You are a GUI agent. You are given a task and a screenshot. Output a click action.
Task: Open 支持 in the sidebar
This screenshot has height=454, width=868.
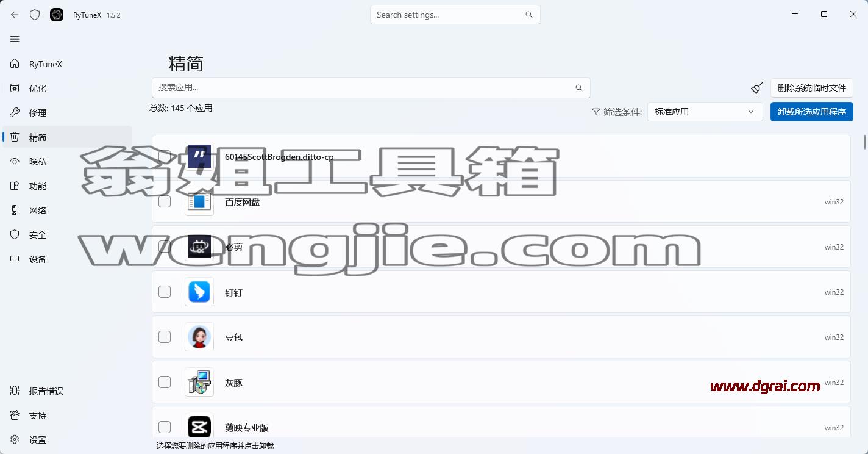coord(67,416)
